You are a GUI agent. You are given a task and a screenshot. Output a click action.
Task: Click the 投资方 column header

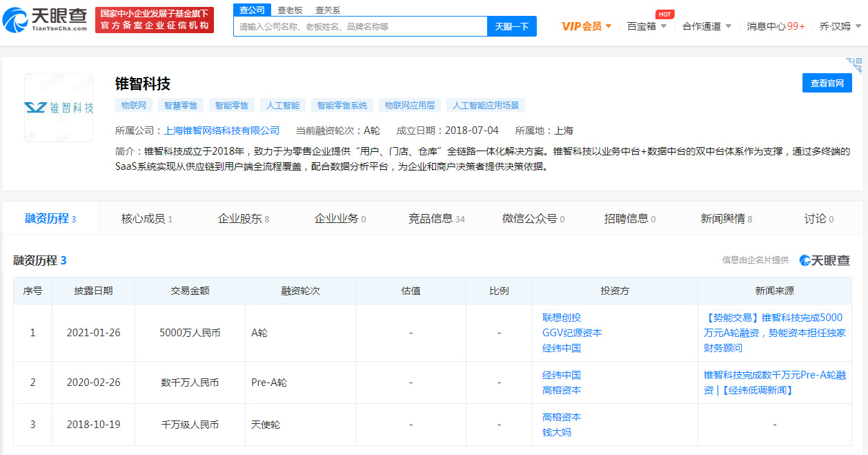click(615, 291)
